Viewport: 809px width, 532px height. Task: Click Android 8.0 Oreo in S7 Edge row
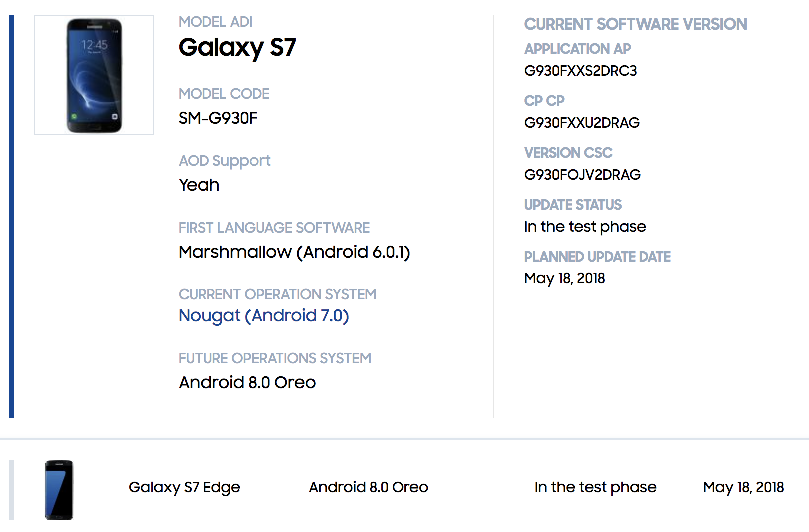point(368,487)
